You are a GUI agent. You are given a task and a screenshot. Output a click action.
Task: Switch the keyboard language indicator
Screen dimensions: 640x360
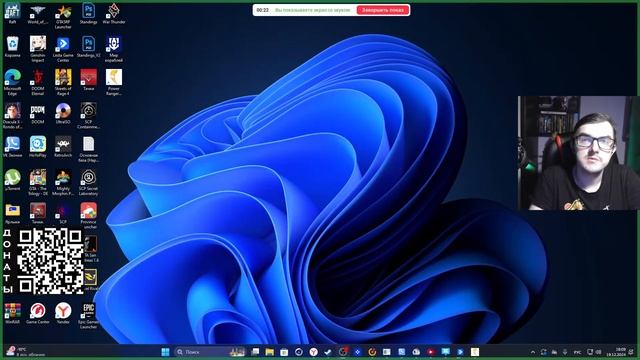[577, 352]
